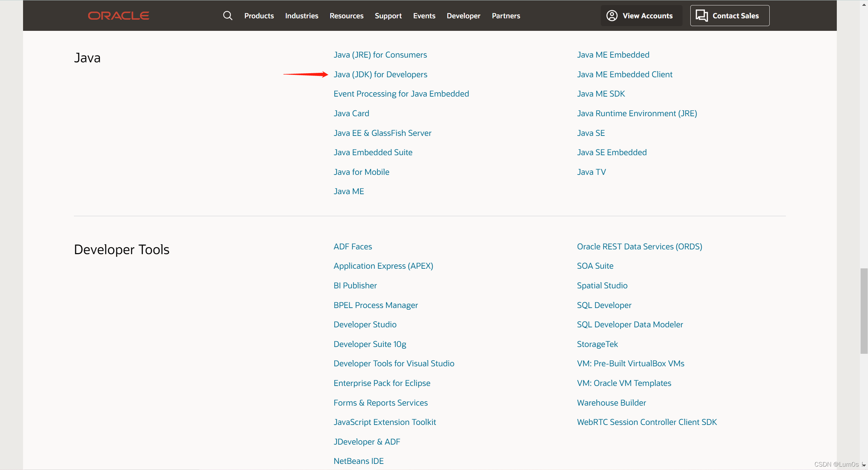Open NetBeans IDE link
This screenshot has width=868, height=470.
click(358, 461)
